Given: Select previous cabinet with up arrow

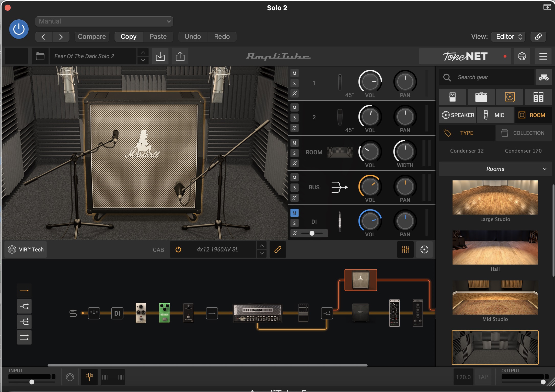Looking at the screenshot, I should point(262,246).
